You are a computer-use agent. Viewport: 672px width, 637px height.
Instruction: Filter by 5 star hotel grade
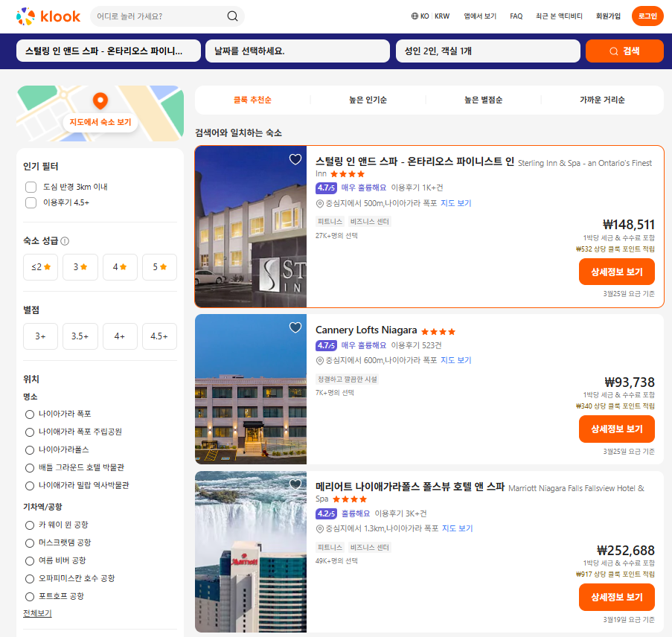[x=159, y=267]
